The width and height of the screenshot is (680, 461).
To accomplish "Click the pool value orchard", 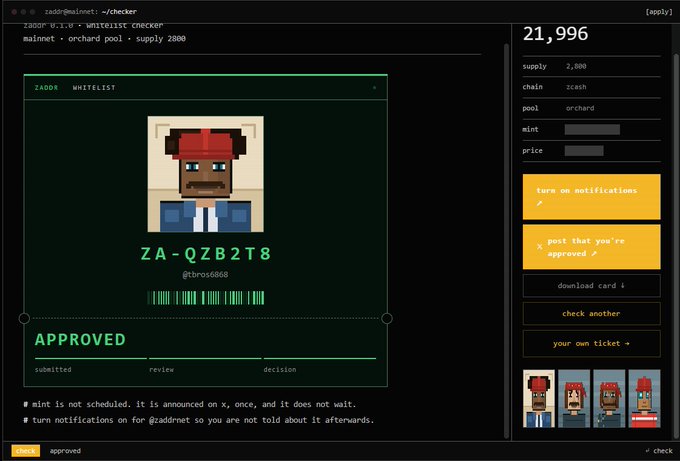I will [x=580, y=108].
